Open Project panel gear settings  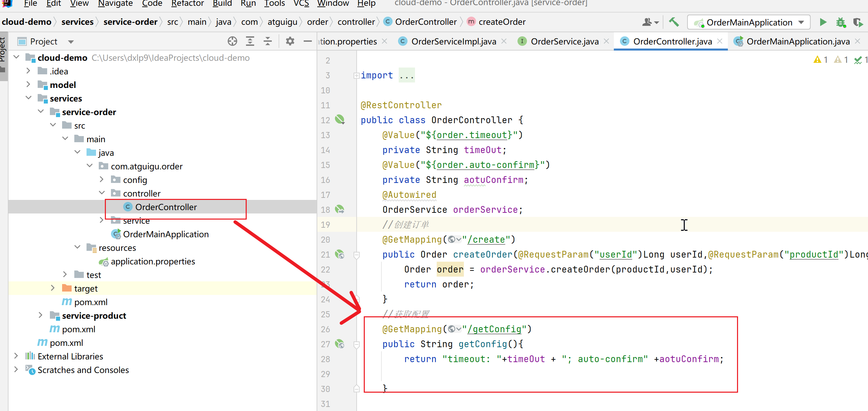point(290,41)
